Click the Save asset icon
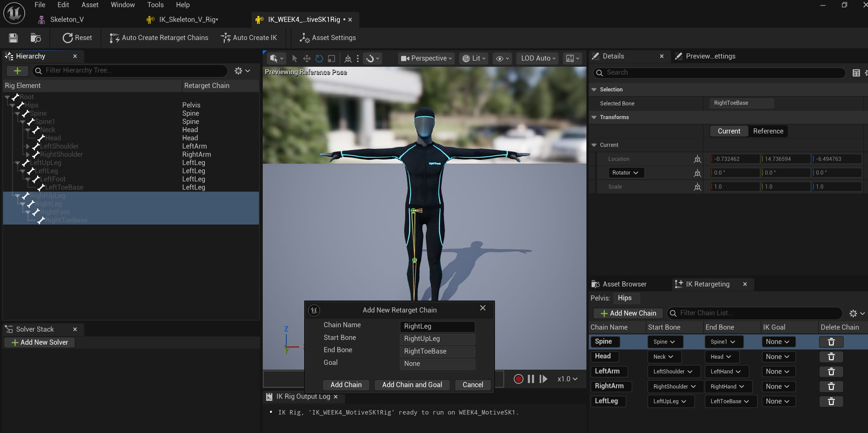Viewport: 868px width, 433px height. [x=13, y=38]
